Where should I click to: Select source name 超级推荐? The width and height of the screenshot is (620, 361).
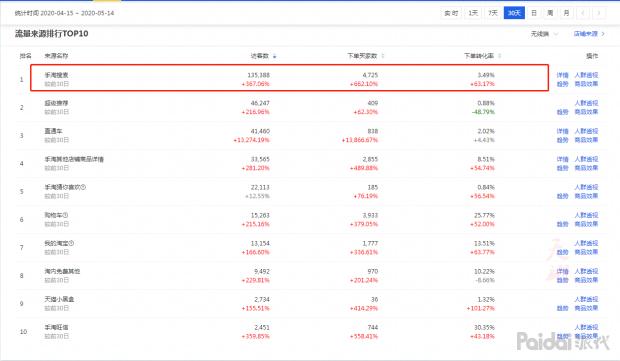coord(56,103)
